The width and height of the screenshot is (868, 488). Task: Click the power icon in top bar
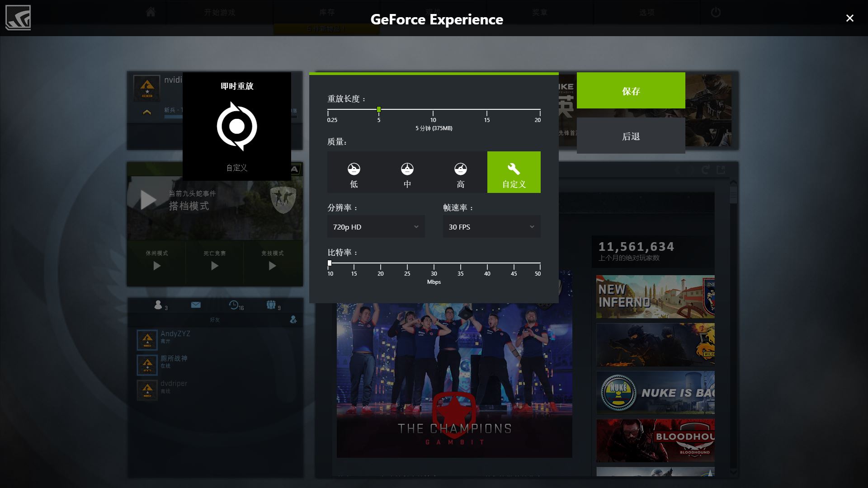pos(715,12)
